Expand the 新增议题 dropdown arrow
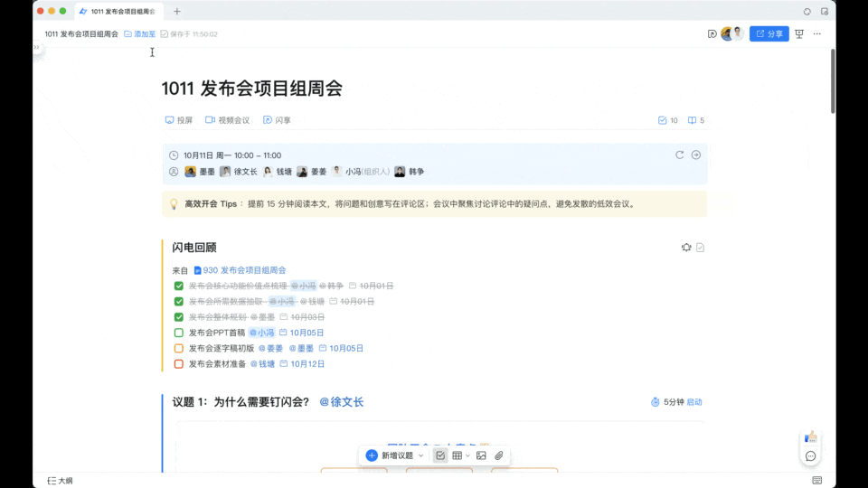The height and width of the screenshot is (488, 868). tap(420, 455)
